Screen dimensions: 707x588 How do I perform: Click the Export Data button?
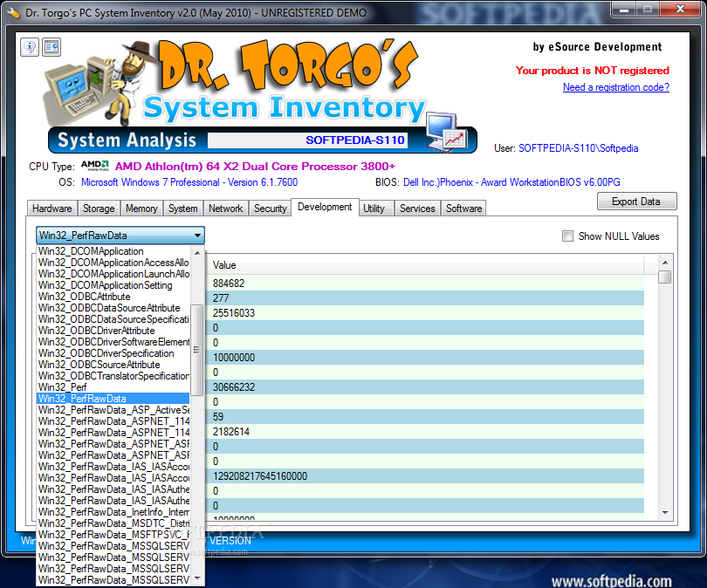[x=636, y=202]
